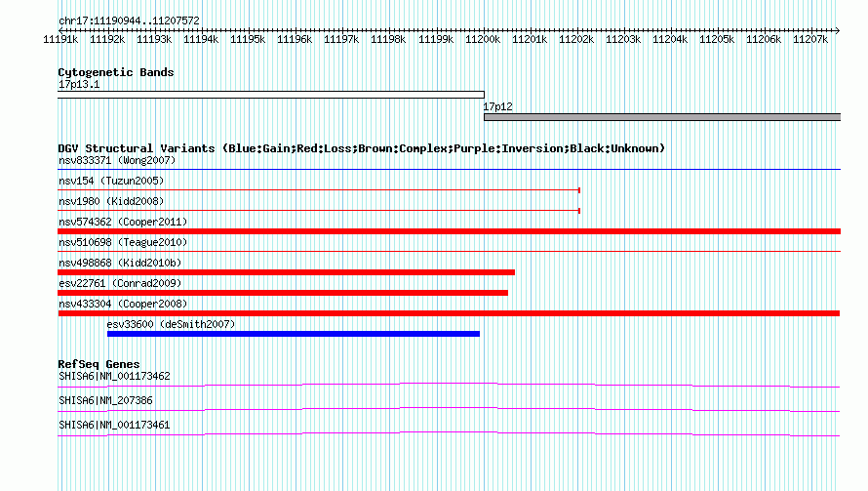
Task: Open nsv498868 (Kidd2010b) variant label
Action: pyautogui.click(x=120, y=263)
